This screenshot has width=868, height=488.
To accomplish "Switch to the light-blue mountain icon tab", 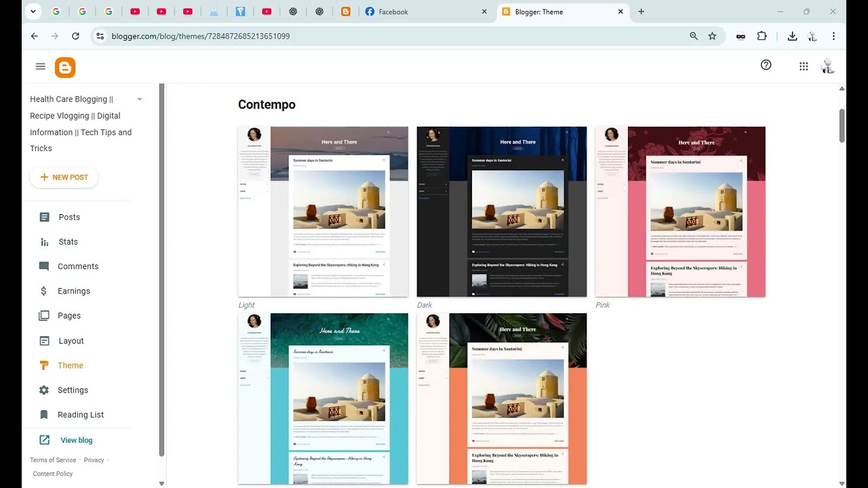I will point(214,12).
